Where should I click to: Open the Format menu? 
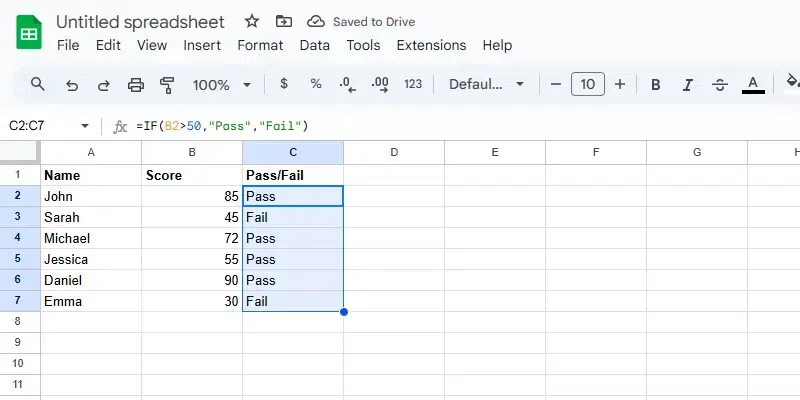(260, 45)
